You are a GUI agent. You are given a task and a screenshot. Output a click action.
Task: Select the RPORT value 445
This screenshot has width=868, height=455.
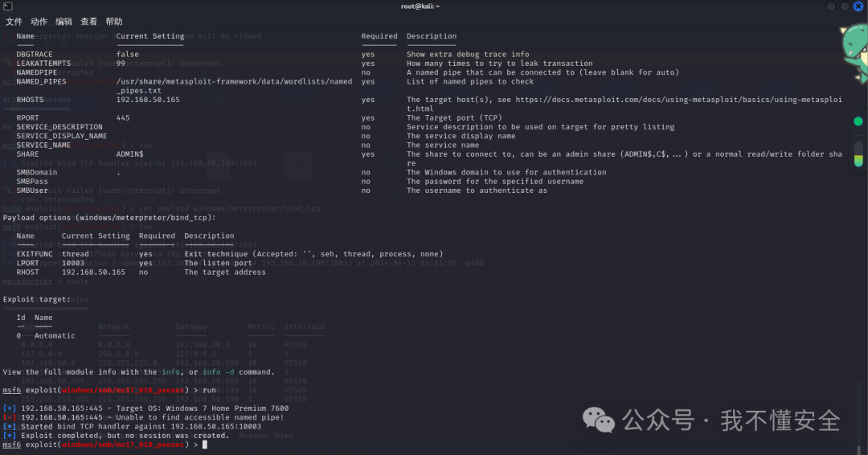tap(123, 118)
